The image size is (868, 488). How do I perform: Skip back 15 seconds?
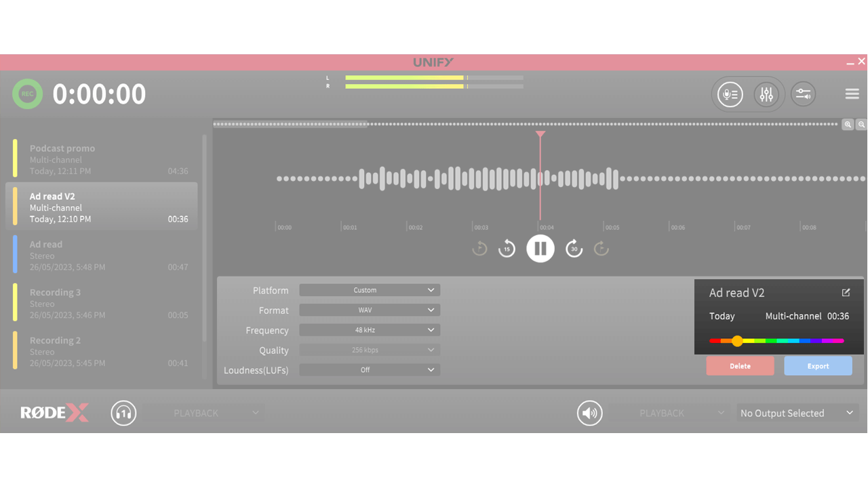coord(506,248)
